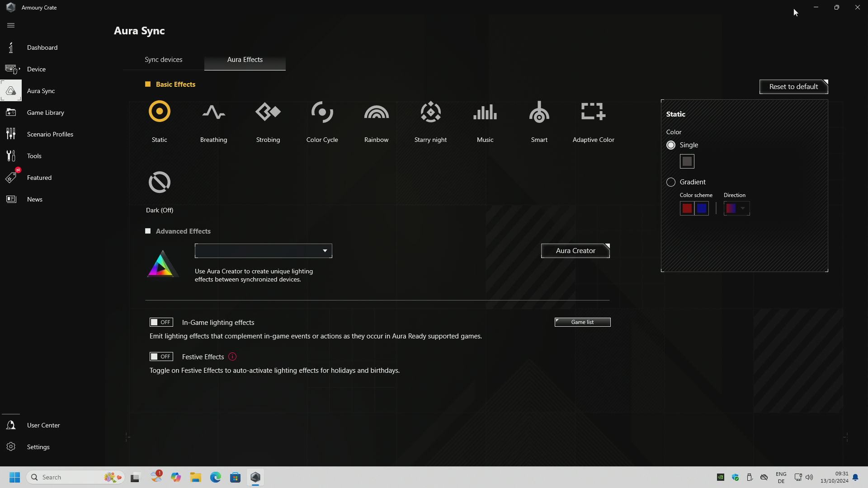Click the Advanced Effects heading

[x=183, y=231]
